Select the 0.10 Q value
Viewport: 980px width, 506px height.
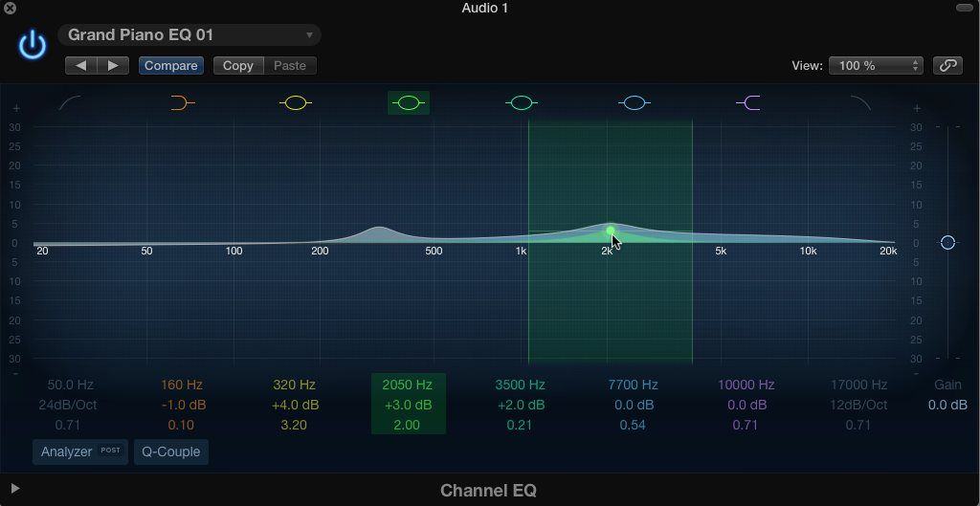181,425
